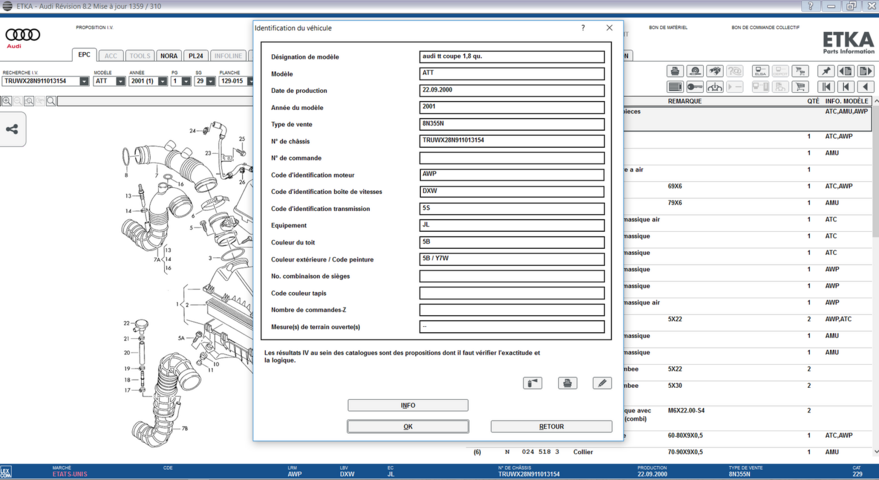Click the key icon in toolbar
The image size is (879, 480).
695,86
